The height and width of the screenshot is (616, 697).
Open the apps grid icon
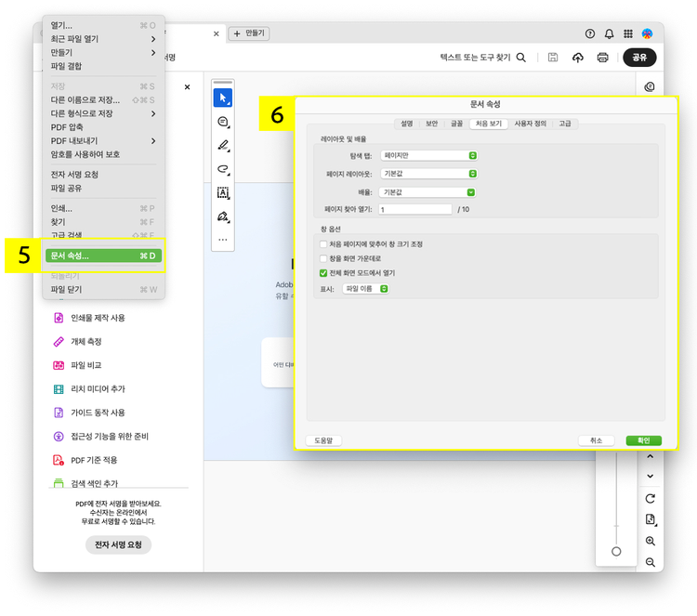pos(628,33)
